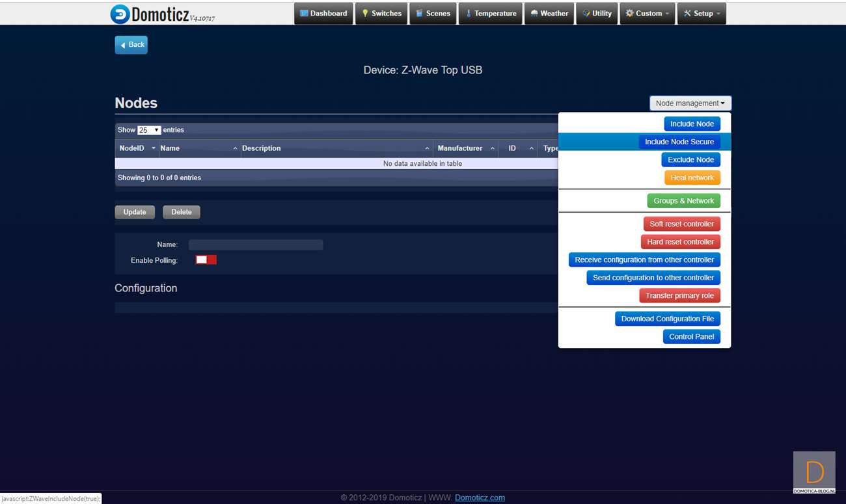The height and width of the screenshot is (504, 846).
Task: Expand the Custom menu
Action: coord(648,14)
